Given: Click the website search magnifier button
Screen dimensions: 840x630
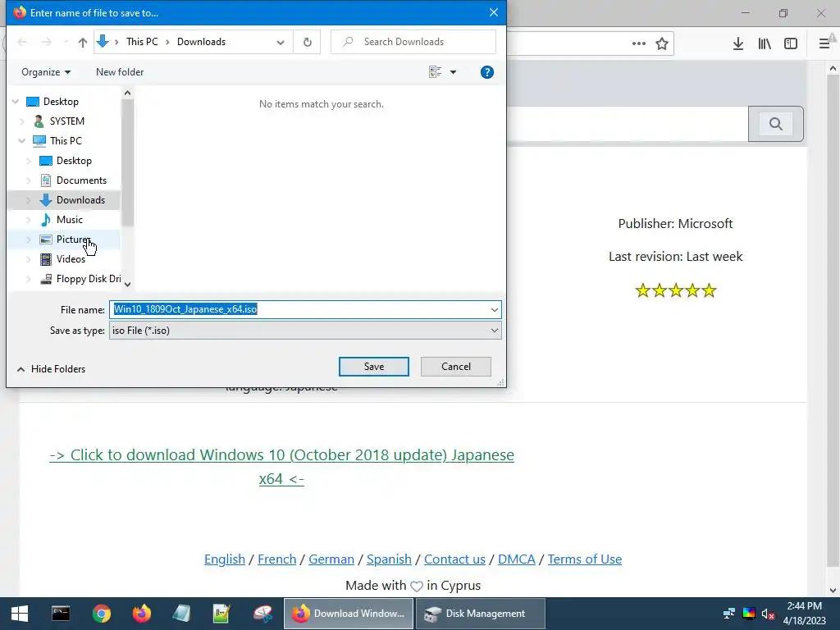Looking at the screenshot, I should (775, 124).
